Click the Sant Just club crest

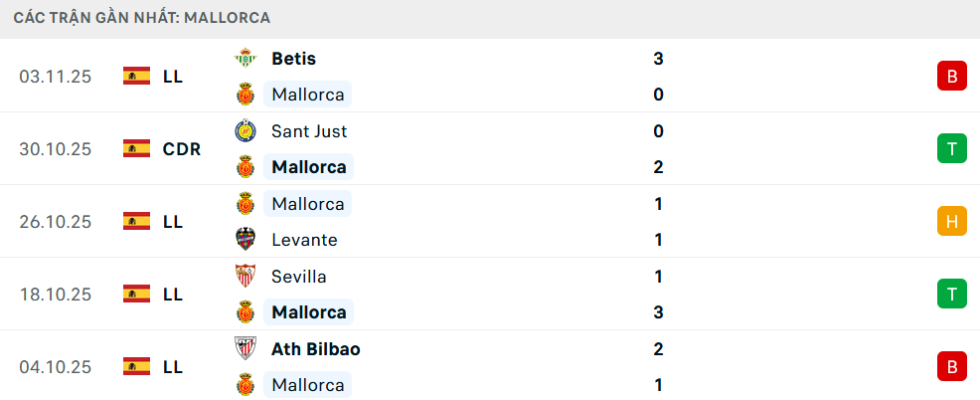coord(245,131)
